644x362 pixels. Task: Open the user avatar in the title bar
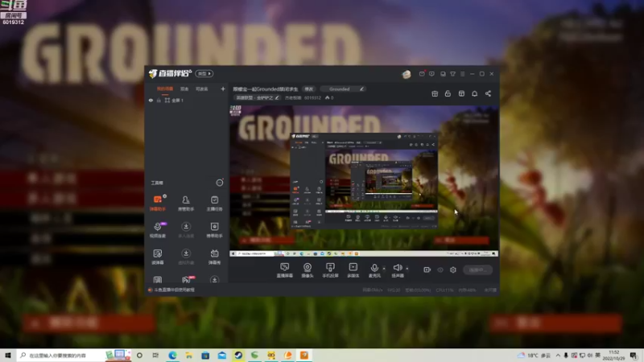(407, 74)
